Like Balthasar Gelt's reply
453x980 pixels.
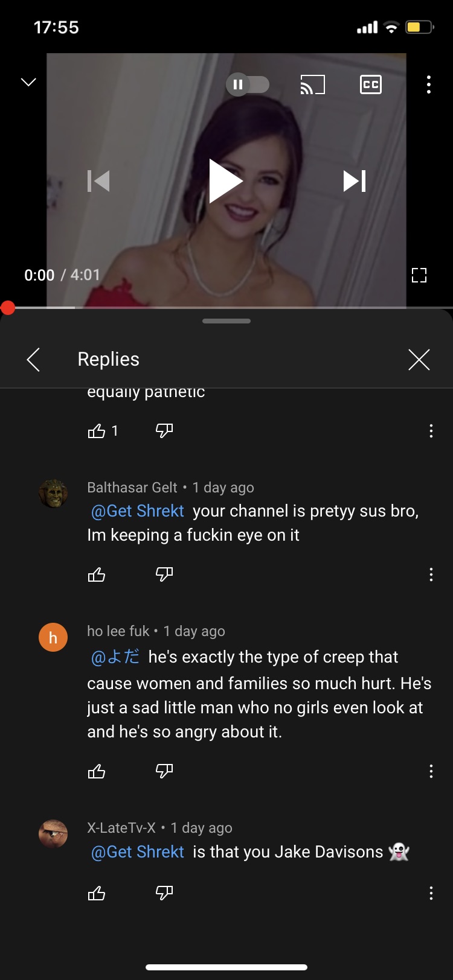click(x=97, y=574)
